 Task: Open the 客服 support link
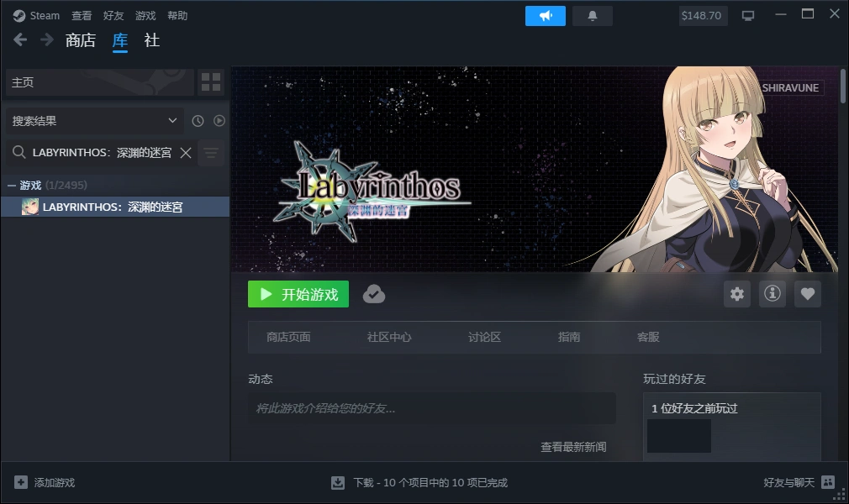pyautogui.click(x=648, y=337)
